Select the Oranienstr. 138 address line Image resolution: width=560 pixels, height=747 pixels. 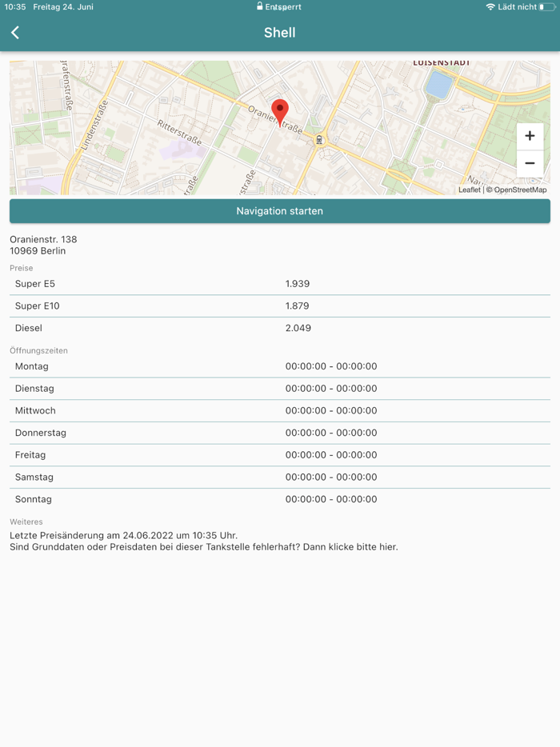[43, 239]
